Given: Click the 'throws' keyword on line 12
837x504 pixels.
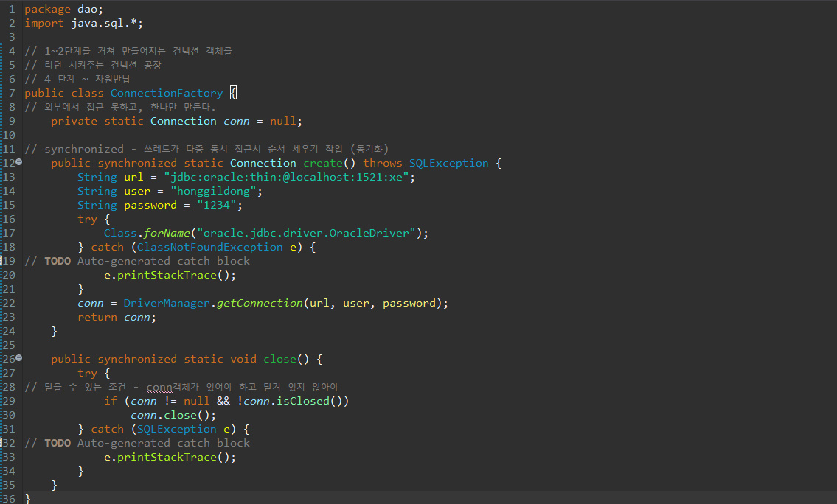Looking at the screenshot, I should pos(383,163).
